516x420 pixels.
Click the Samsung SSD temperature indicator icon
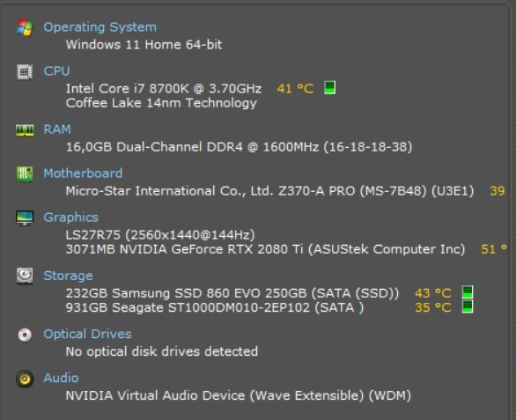click(x=468, y=292)
